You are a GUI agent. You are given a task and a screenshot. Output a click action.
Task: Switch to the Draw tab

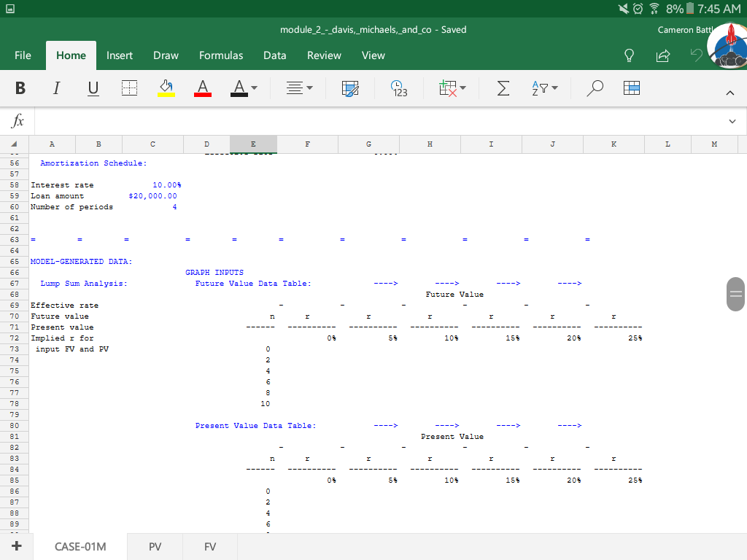[166, 55]
